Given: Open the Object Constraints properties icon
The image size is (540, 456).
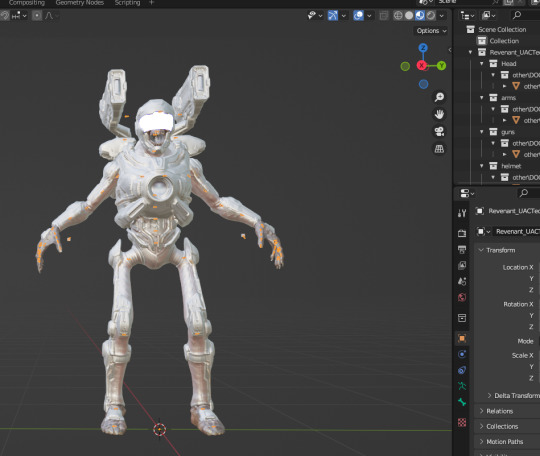Looking at the screenshot, I should (x=462, y=370).
